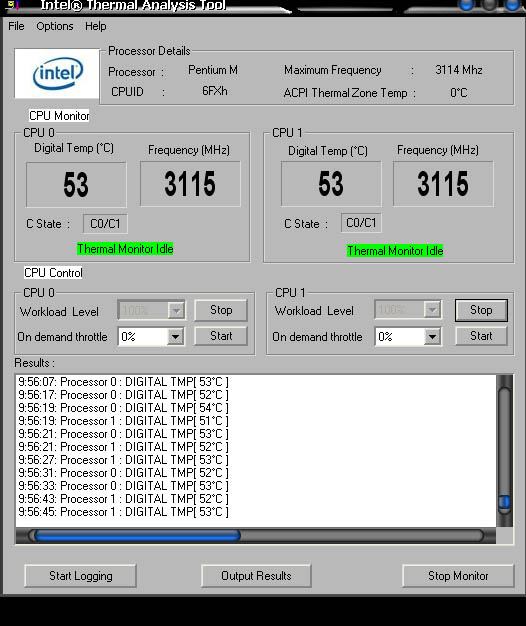Click CPU 0 Frequency value 3115
This screenshot has width=526, height=626.
coord(190,184)
